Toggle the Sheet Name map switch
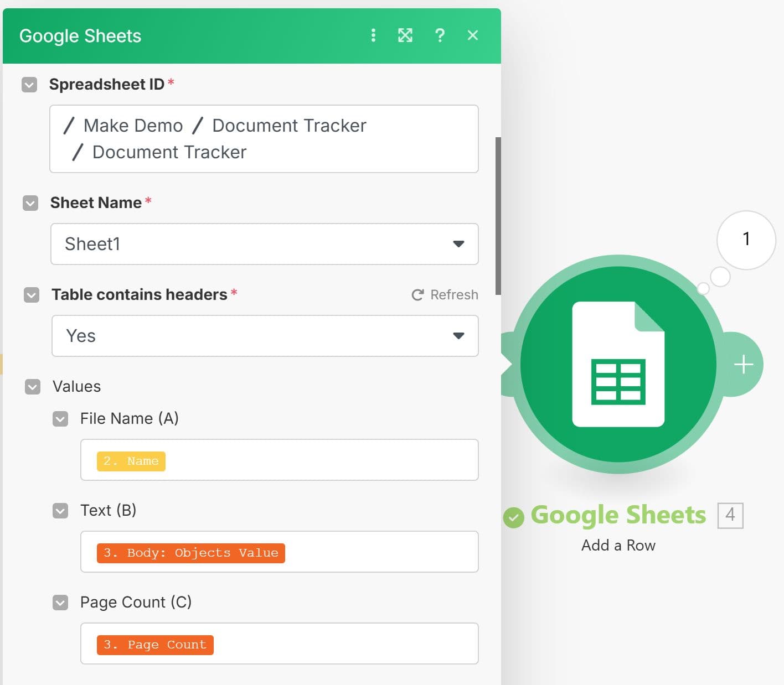 tap(30, 203)
